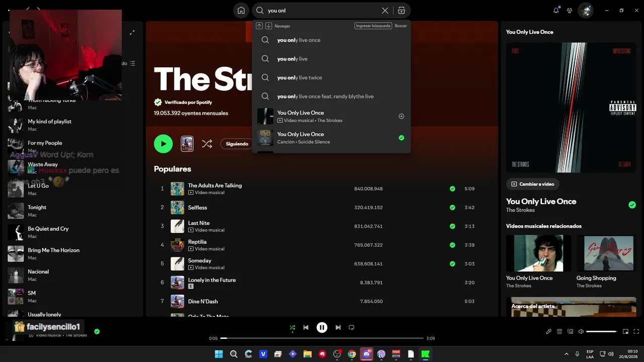Open the ESP LAA language switcher

pyautogui.click(x=590, y=354)
